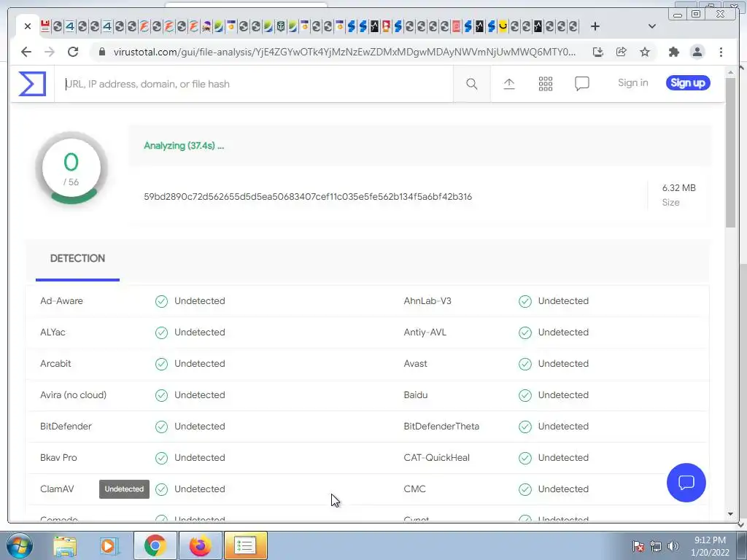Click the Avira (no cloud) engine name
747x560 pixels.
click(x=74, y=395)
